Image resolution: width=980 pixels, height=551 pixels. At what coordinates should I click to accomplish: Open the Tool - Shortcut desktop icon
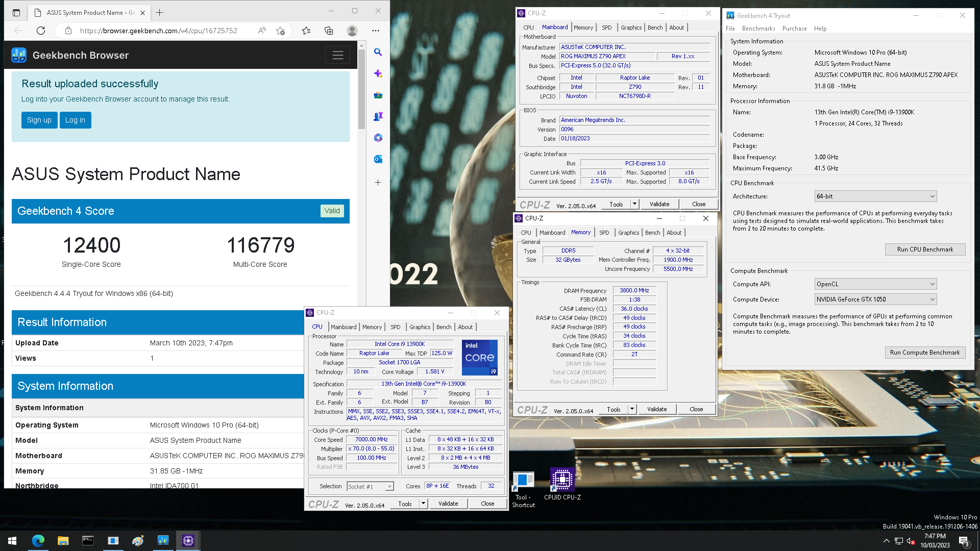click(x=523, y=490)
